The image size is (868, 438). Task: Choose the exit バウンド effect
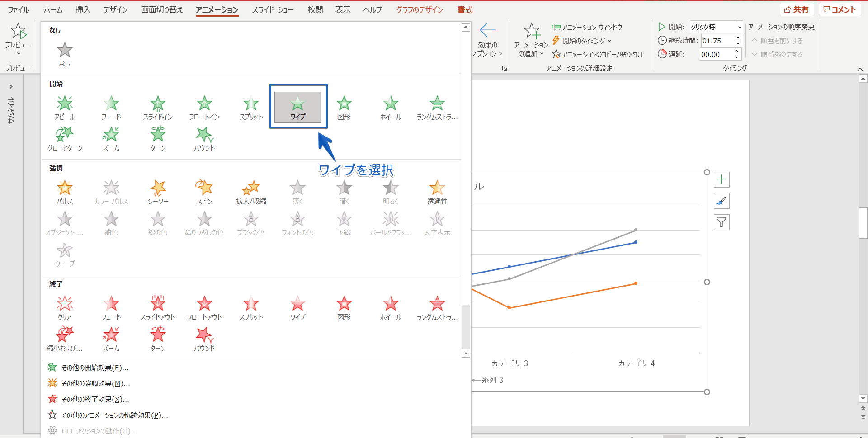pos(204,339)
